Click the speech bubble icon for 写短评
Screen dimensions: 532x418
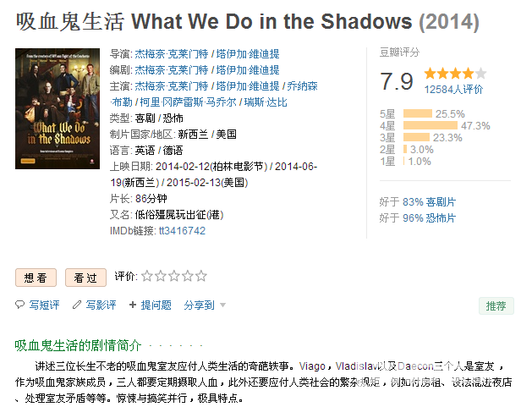(x=20, y=305)
